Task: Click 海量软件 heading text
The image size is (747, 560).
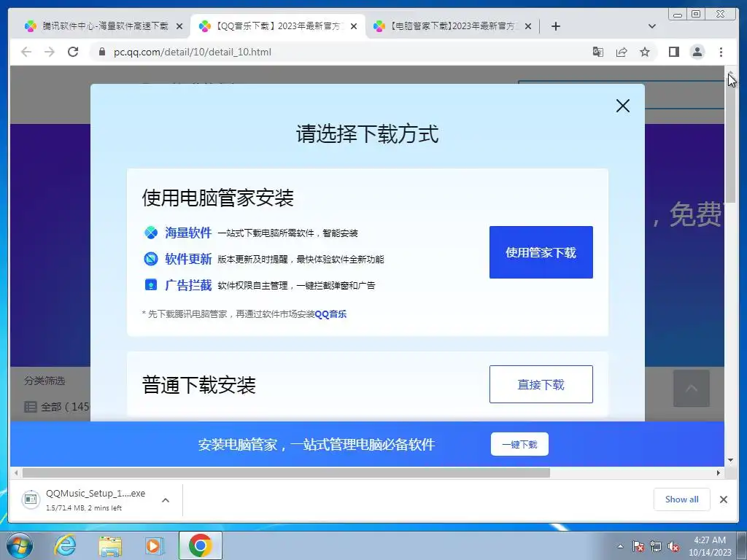Action: coord(188,233)
